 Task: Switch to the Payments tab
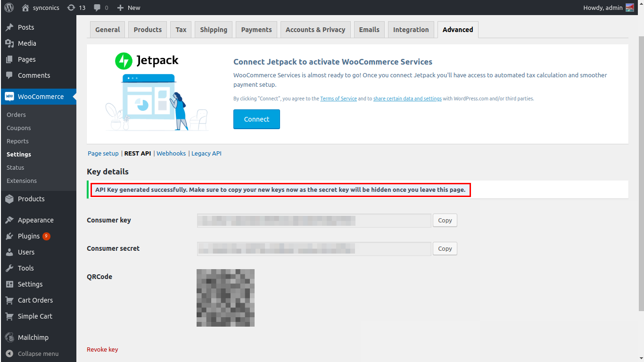click(x=256, y=30)
